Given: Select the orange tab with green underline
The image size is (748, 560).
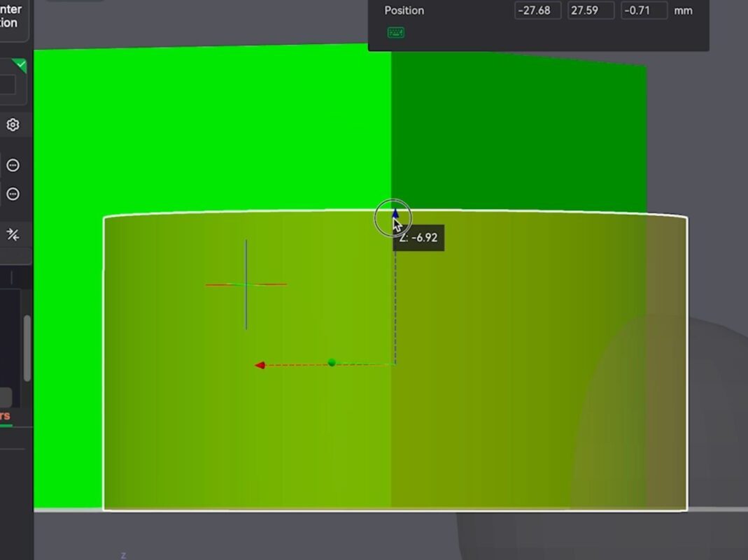Looking at the screenshot, I should [5, 417].
